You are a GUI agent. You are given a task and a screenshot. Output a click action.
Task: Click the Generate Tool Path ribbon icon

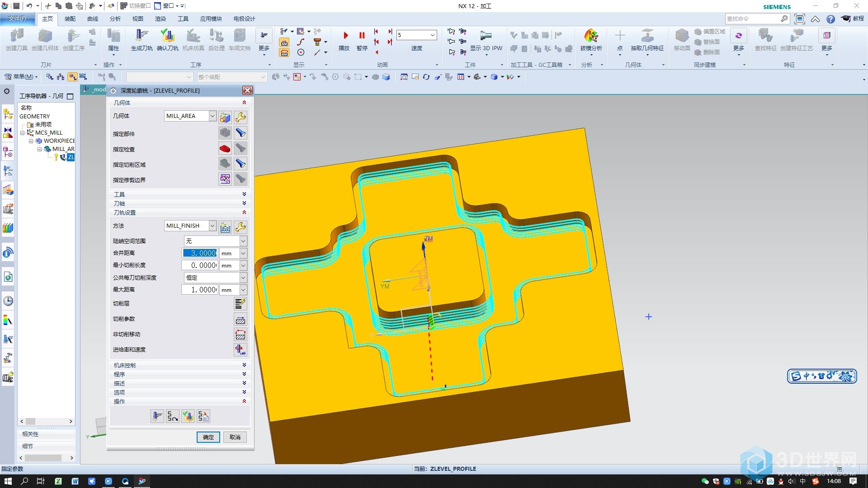point(142,40)
